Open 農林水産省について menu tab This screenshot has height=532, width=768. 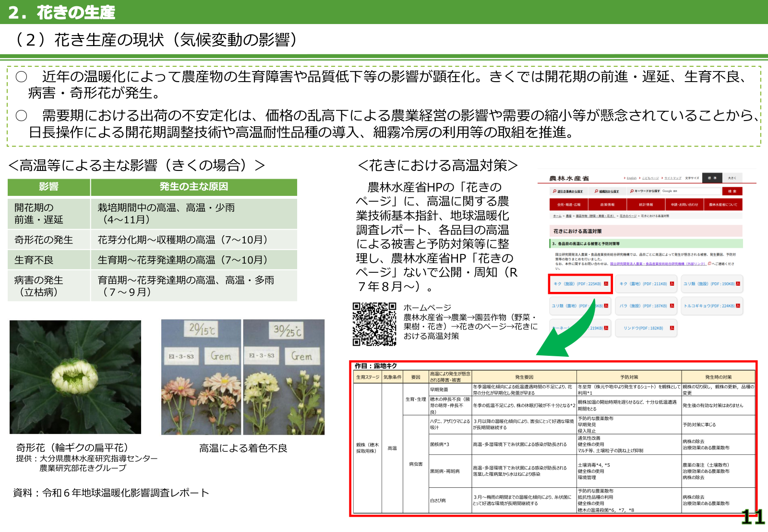(723, 205)
